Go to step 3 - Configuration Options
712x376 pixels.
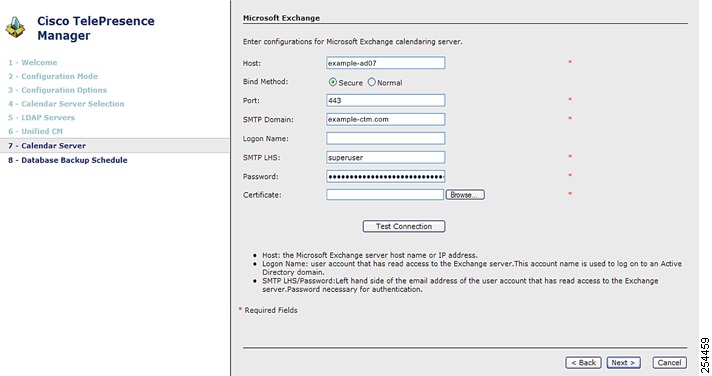coord(57,90)
